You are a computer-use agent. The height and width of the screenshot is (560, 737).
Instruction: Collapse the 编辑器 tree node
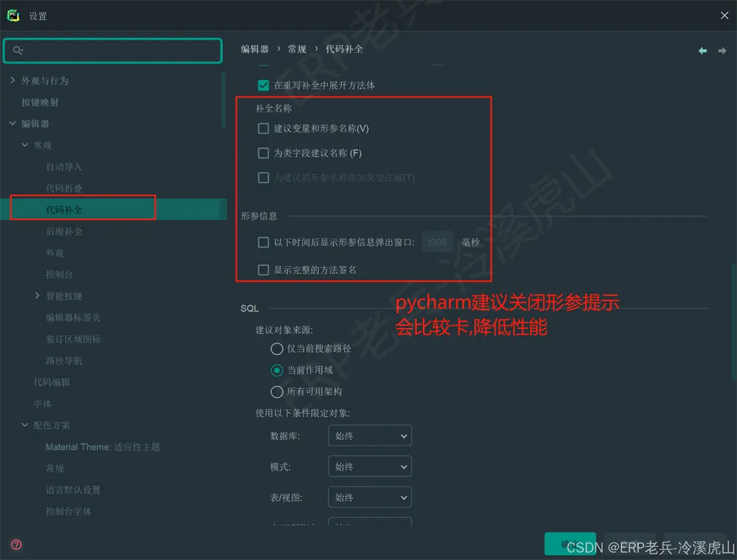coord(11,123)
